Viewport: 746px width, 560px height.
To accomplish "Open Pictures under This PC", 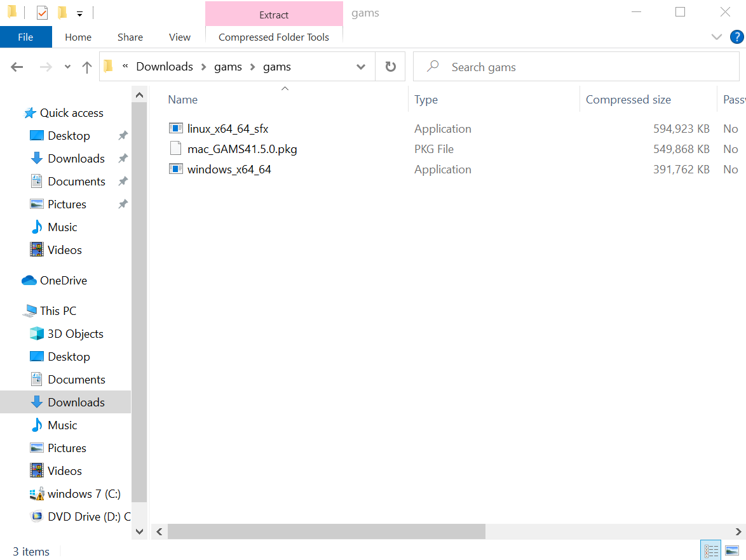I will tap(67, 448).
